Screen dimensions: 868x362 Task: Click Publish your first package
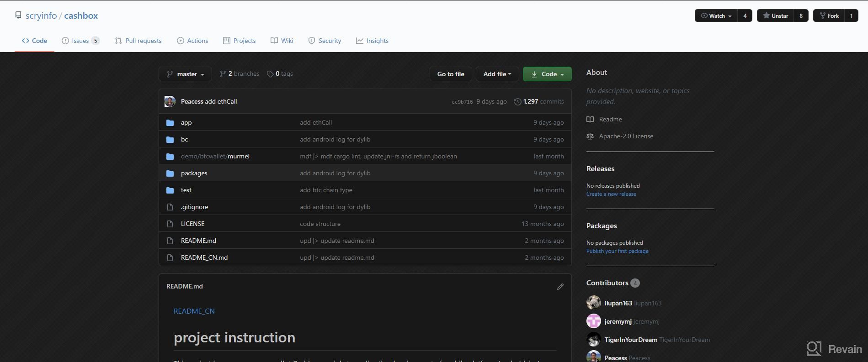pos(618,251)
